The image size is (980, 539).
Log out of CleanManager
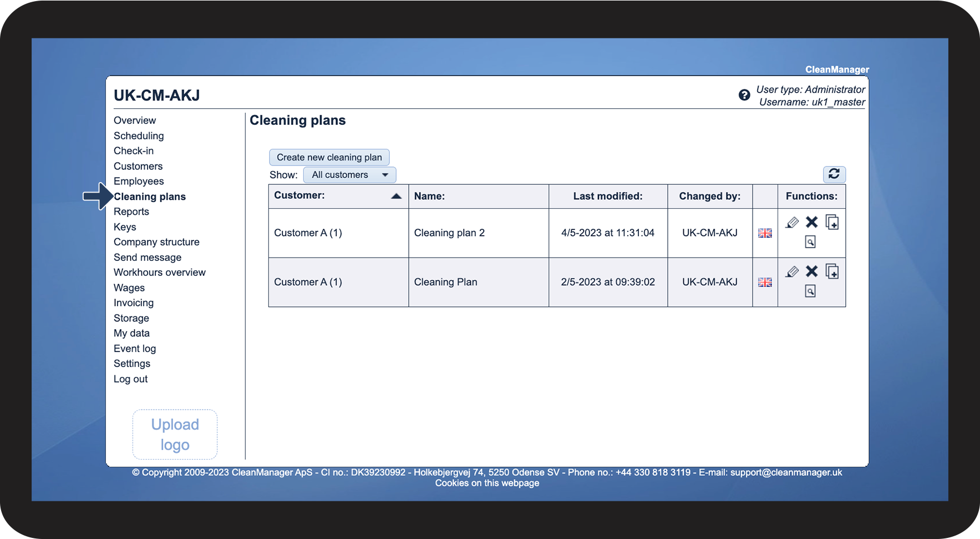pos(130,379)
